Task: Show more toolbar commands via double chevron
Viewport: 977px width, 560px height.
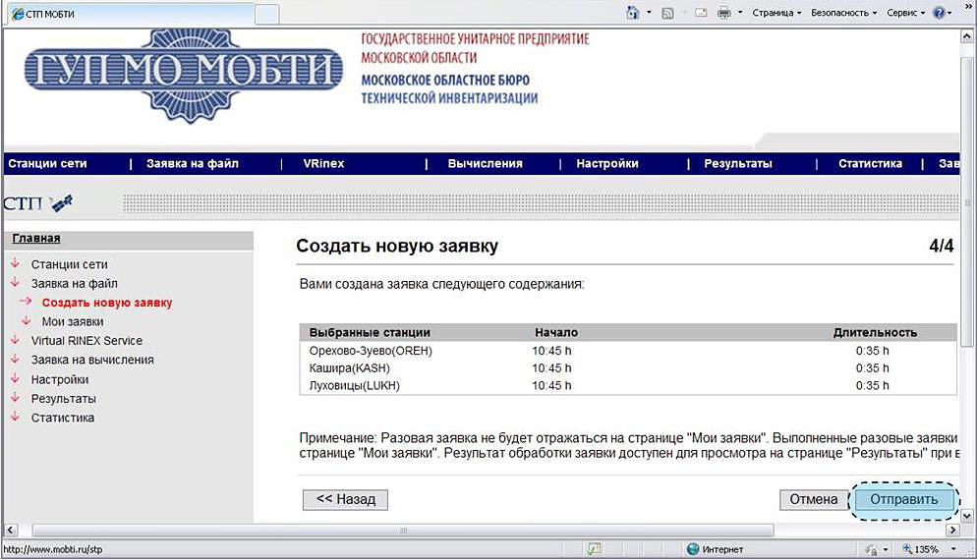Action: (969, 6)
